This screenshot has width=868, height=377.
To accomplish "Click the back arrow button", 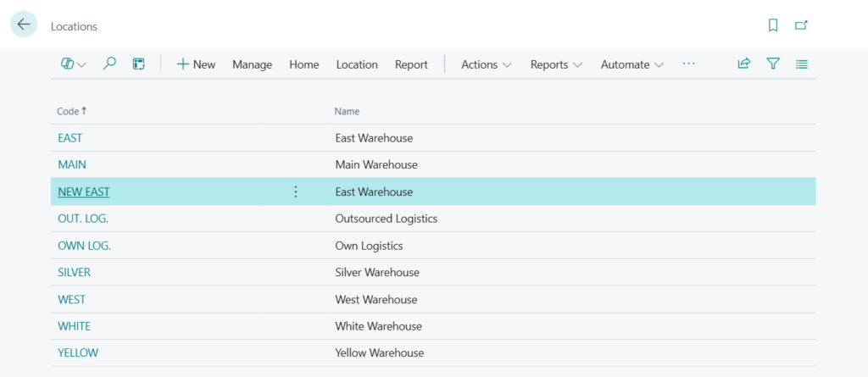I will [x=24, y=25].
